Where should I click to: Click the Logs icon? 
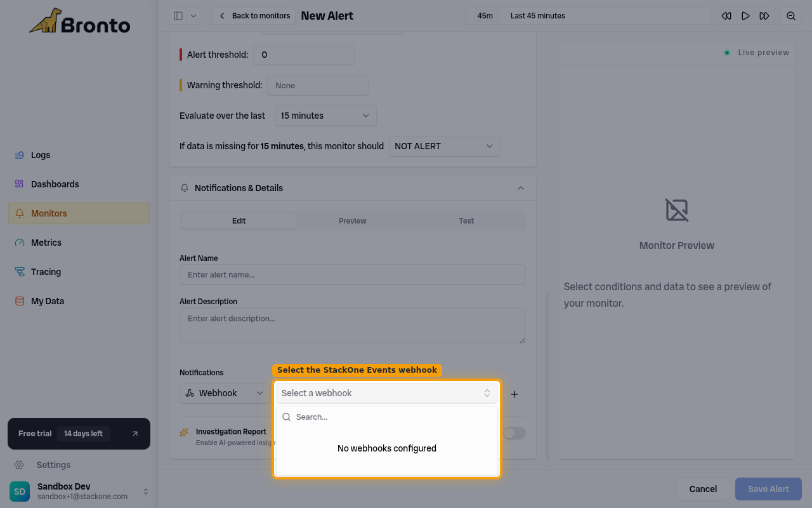20,155
